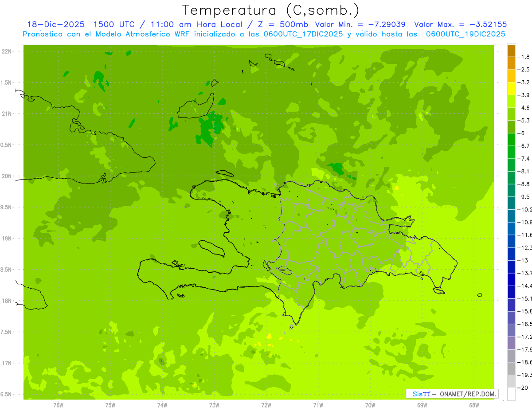Click the "70W" longitude label
The image size is (532, 411).
[370, 405]
